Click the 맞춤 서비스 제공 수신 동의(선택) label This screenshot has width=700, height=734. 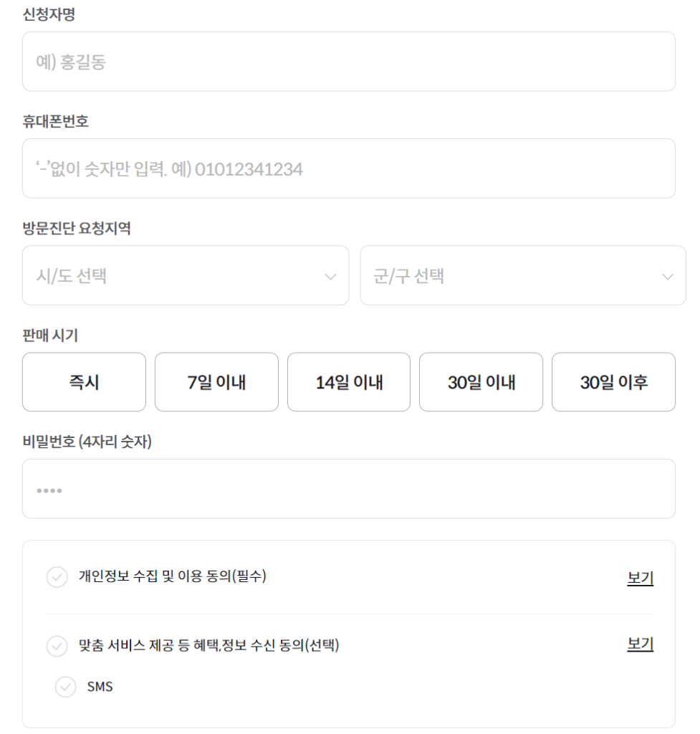pos(208,646)
